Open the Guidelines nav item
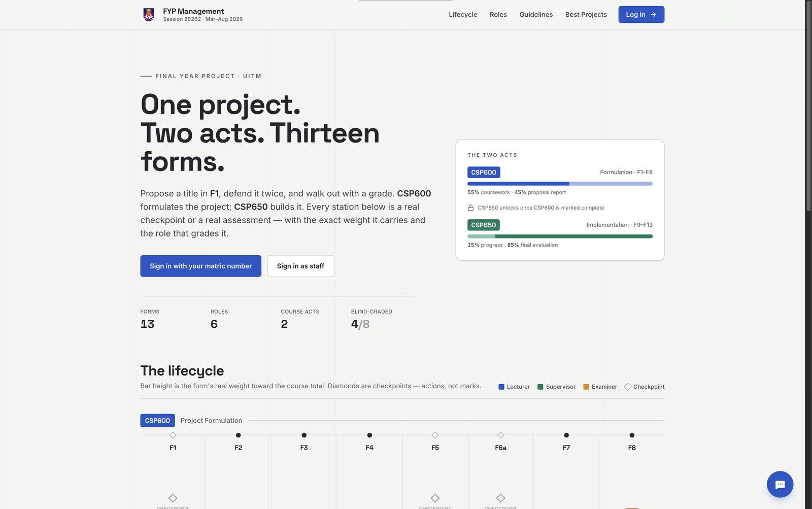812x509 pixels. coord(536,15)
